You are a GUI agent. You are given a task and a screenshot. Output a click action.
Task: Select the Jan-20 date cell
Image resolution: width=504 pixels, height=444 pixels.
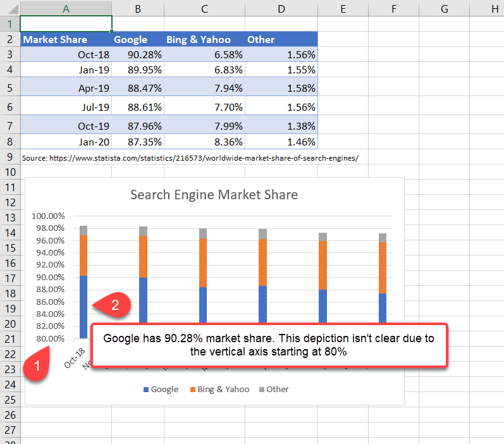(66, 142)
